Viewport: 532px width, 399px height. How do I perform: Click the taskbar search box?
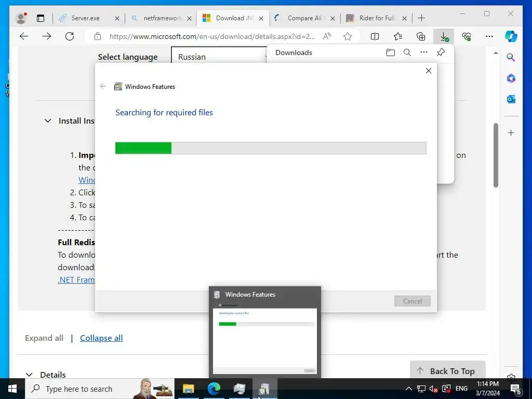[99, 389]
